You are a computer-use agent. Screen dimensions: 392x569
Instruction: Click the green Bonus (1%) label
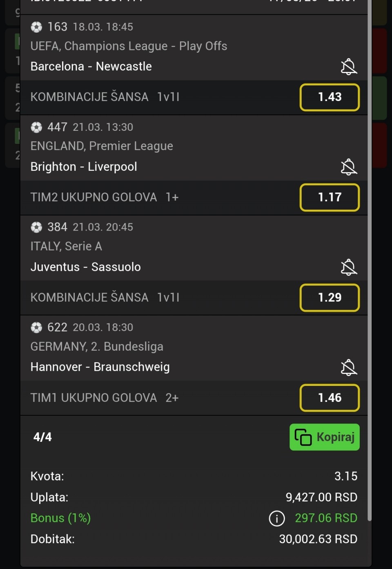click(x=60, y=518)
